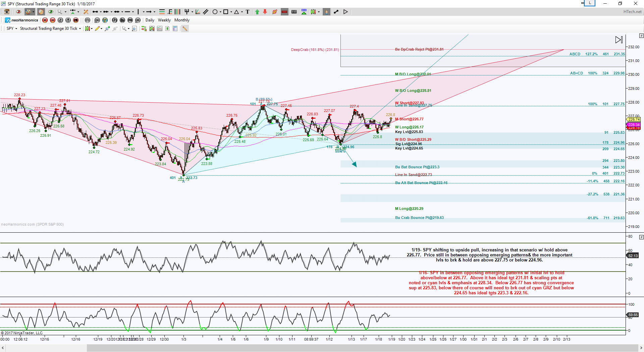644x352 pixels.
Task: Click the red H neoHarmonics icon
Action: click(x=45, y=20)
